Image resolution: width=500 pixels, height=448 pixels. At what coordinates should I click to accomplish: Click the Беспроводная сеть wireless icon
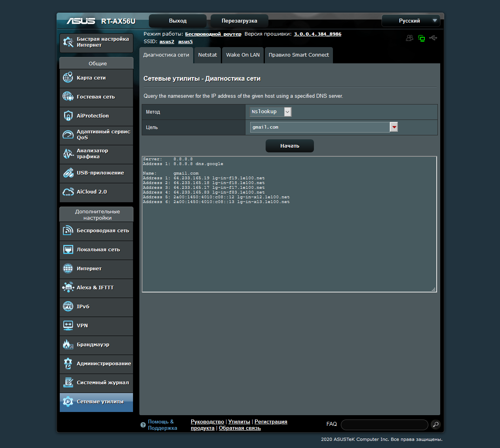[68, 230]
